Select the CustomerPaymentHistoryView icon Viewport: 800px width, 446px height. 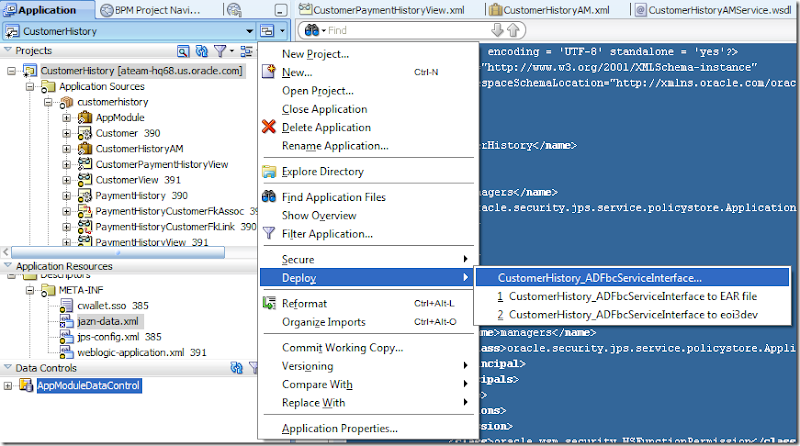click(x=85, y=164)
